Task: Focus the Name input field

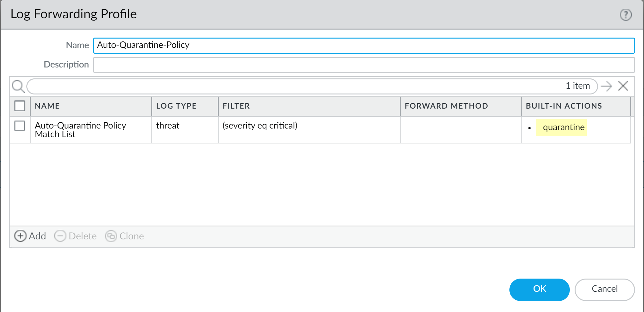Action: point(364,45)
